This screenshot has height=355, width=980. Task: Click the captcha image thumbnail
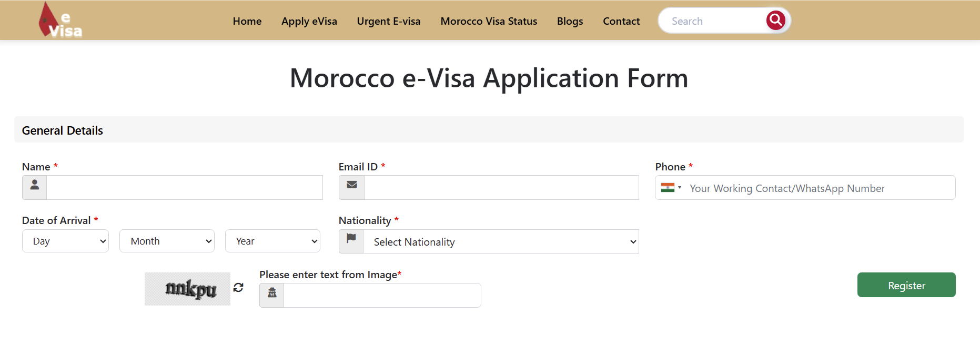[x=188, y=289]
